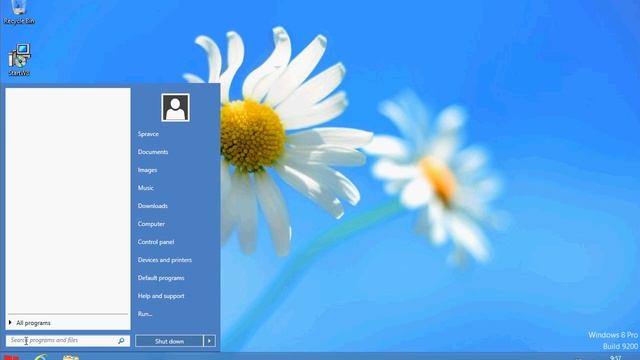Select the Run... entry

(x=145, y=313)
